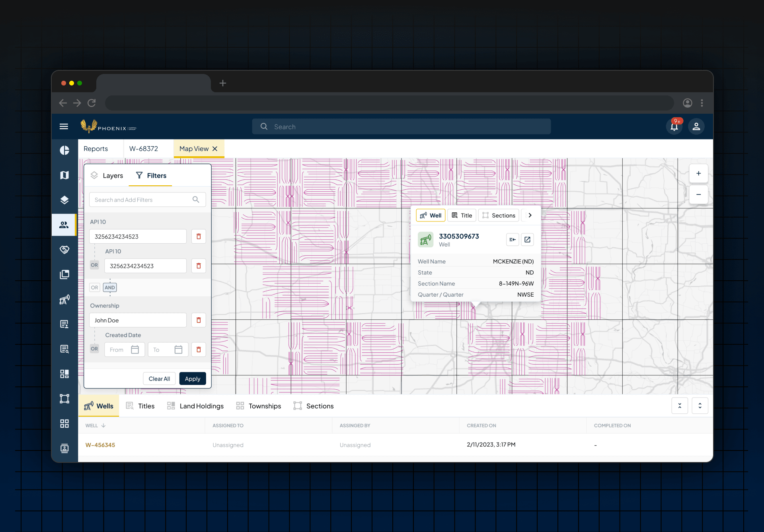764x532 pixels.
Task: Close the Map View tab
Action: point(215,149)
